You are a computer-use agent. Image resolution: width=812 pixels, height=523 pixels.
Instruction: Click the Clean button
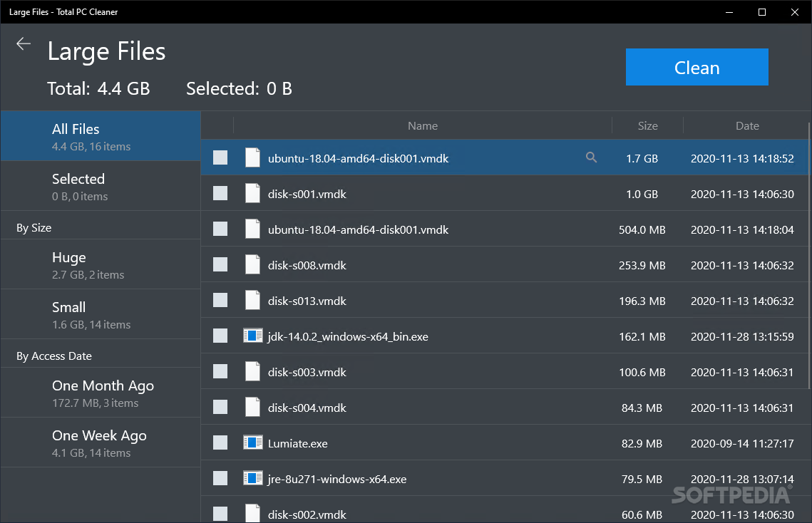coord(697,67)
